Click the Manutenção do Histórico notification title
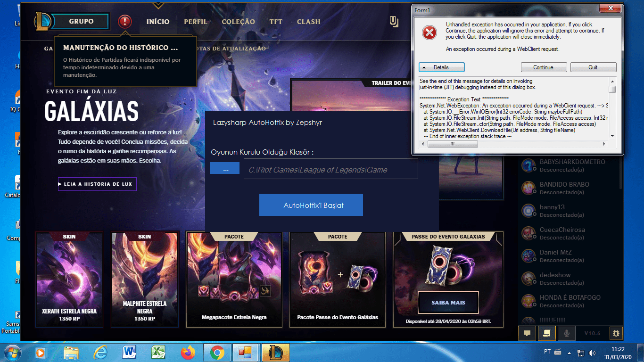The width and height of the screenshot is (644, 362). click(121, 48)
